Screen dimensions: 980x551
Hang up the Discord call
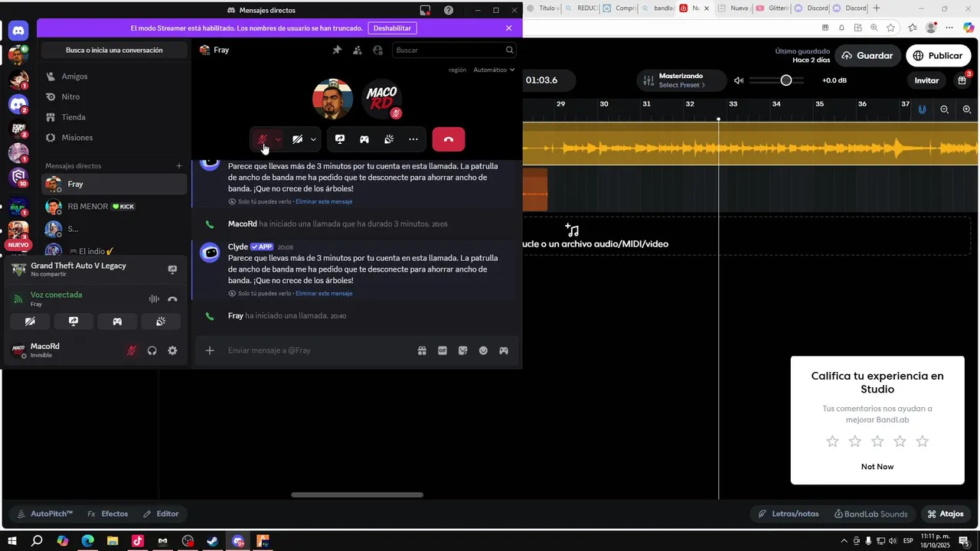point(449,139)
